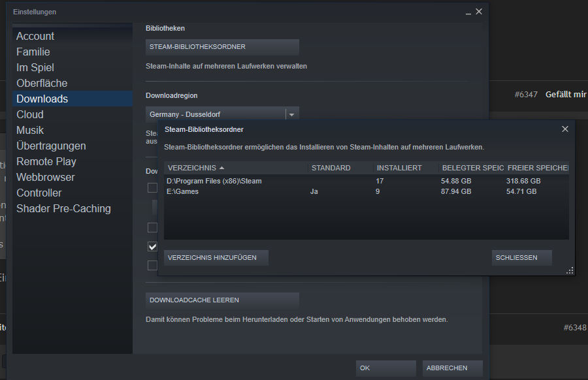Click the Ja standard value
588x380 pixels.
tap(314, 191)
